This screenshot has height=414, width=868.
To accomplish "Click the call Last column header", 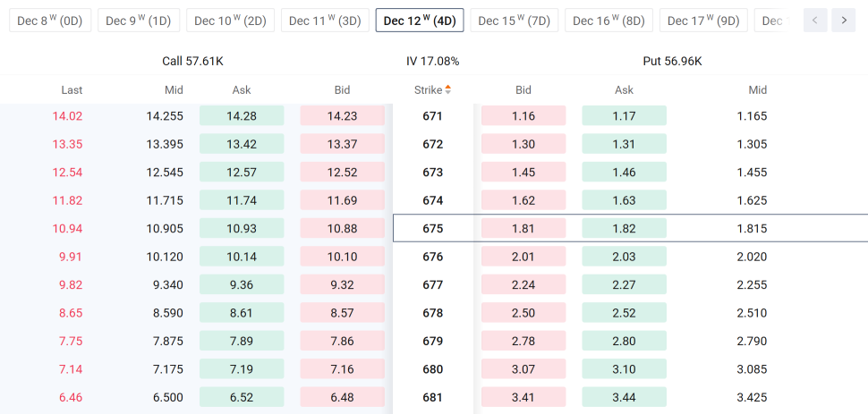I will coord(72,89).
